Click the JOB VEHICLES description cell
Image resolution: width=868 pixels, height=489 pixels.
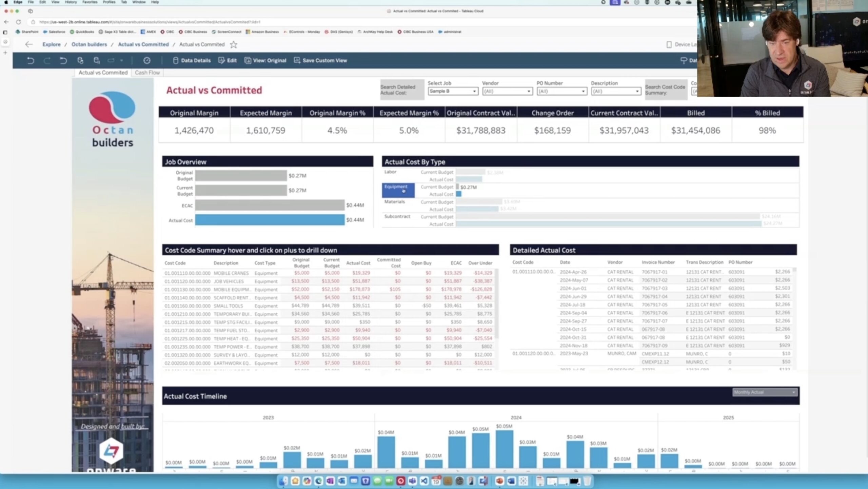(229, 281)
